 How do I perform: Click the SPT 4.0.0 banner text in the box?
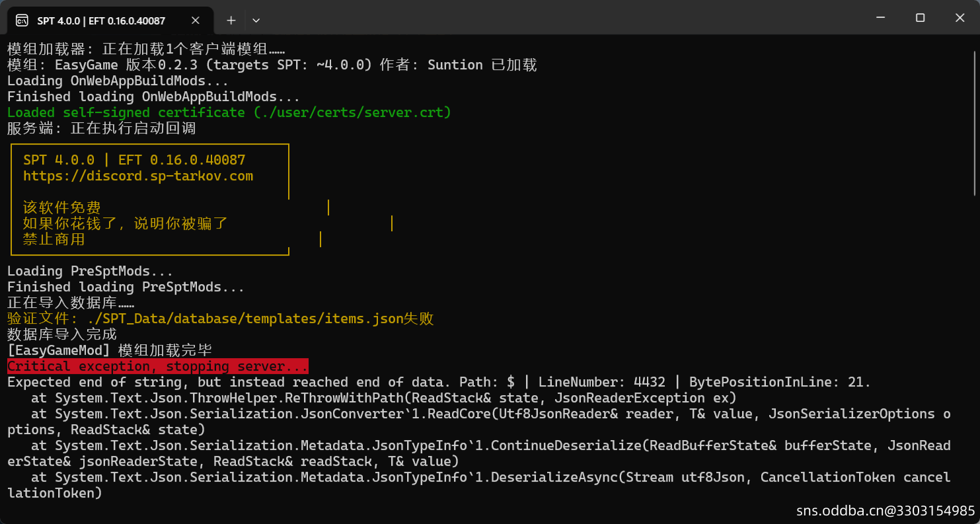click(134, 161)
